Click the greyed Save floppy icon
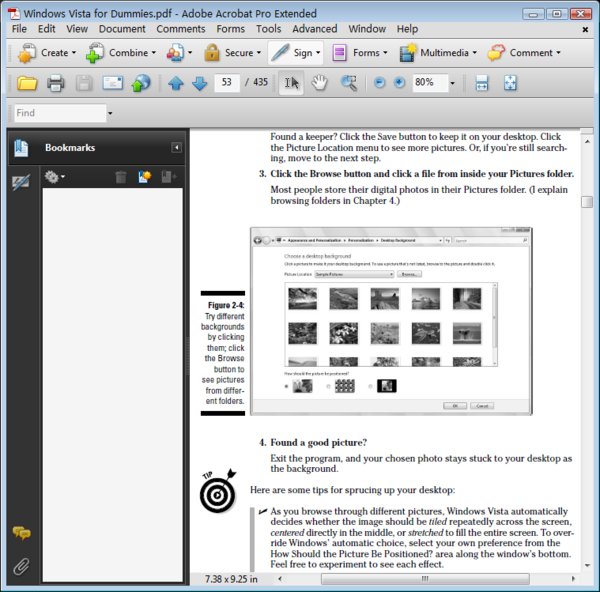This screenshot has height=592, width=600. 84,83
